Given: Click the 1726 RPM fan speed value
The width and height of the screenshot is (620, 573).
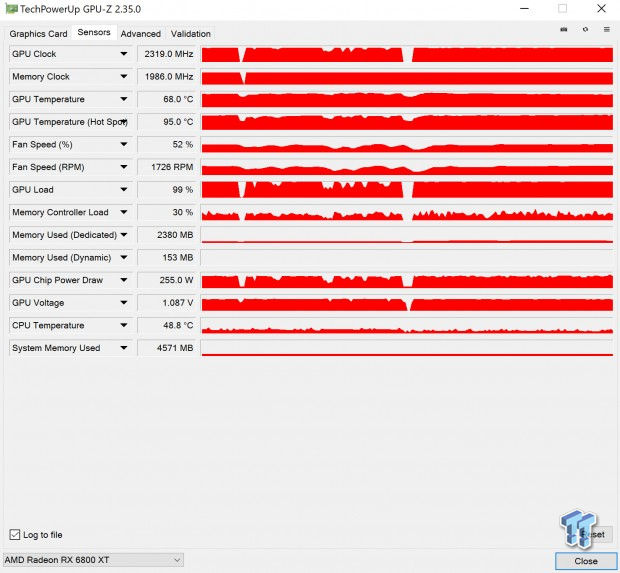Looking at the screenshot, I should [x=167, y=167].
